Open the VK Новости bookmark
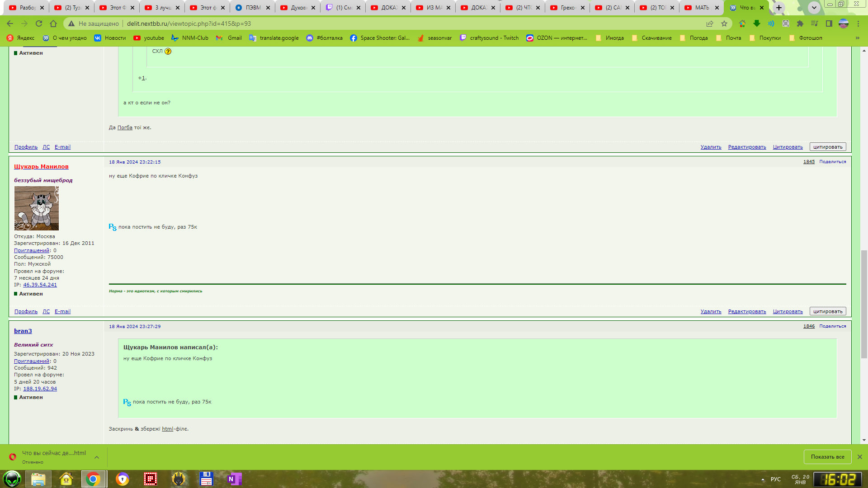 click(x=110, y=38)
